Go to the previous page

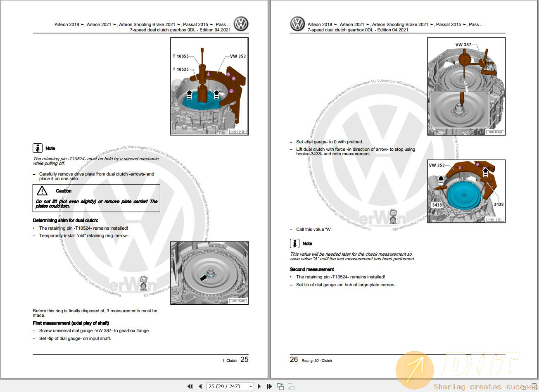200,386
